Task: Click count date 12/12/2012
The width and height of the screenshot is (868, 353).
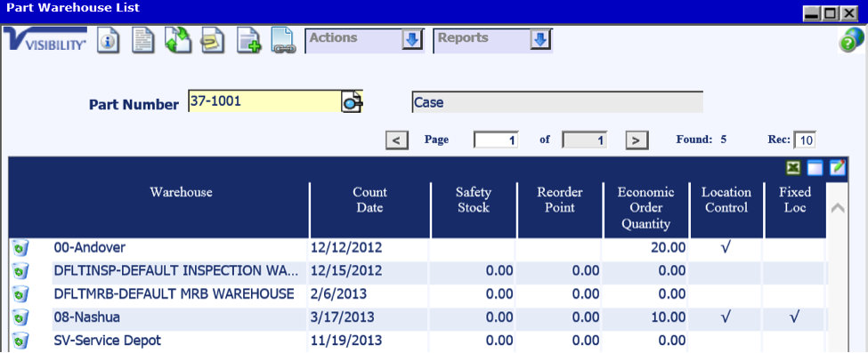Action: coord(347,247)
